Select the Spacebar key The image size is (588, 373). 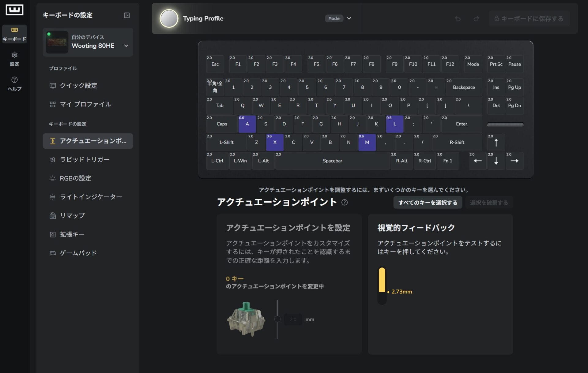pos(332,161)
